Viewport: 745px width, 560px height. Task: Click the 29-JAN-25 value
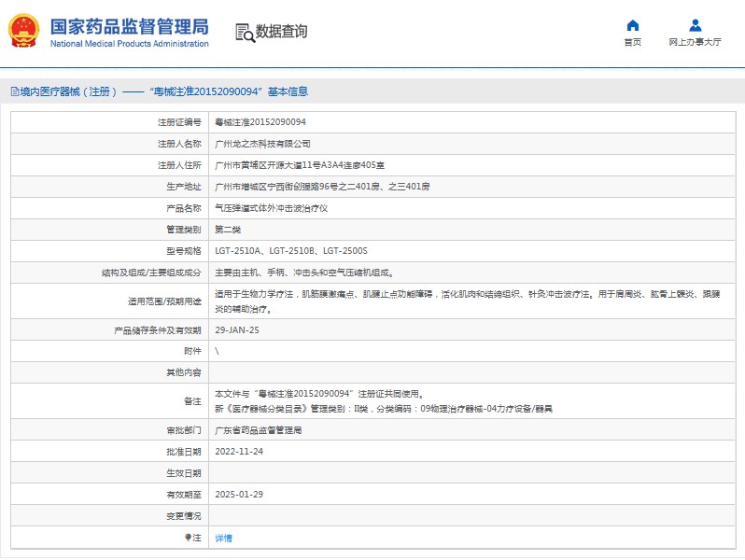237,329
